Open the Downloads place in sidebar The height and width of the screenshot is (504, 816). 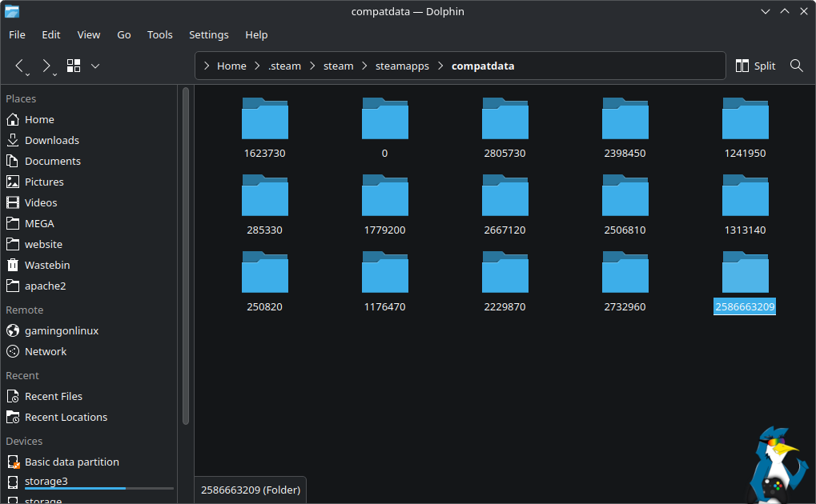[51, 140]
